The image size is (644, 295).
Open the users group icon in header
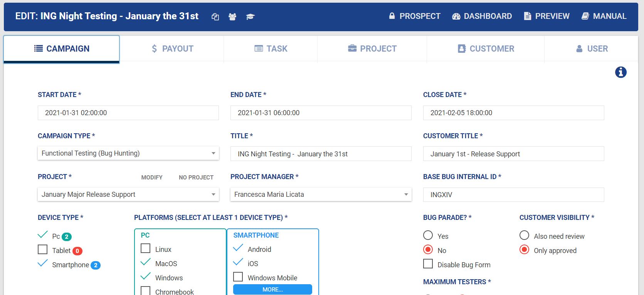tap(232, 17)
